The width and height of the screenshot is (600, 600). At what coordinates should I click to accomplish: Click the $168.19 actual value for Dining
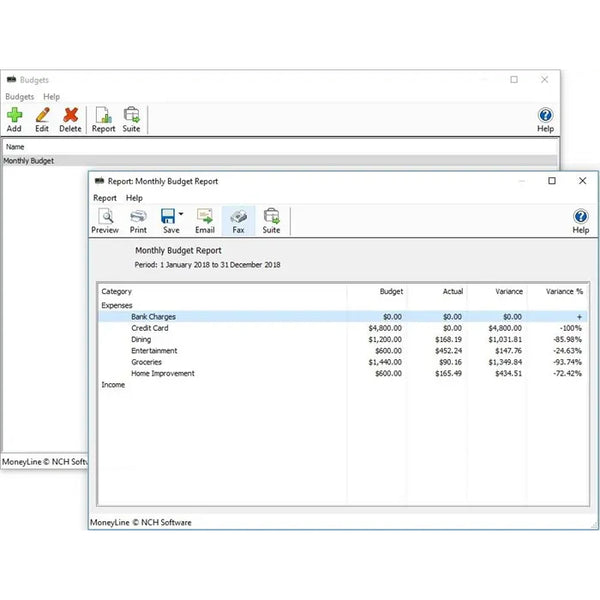coord(448,339)
